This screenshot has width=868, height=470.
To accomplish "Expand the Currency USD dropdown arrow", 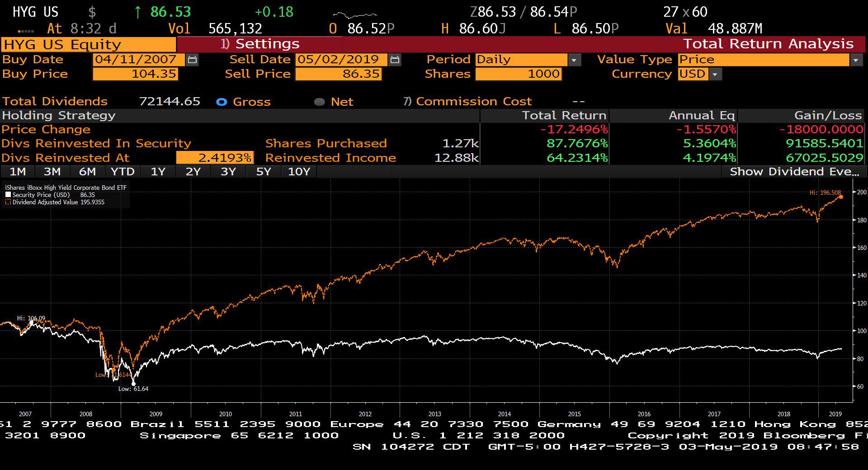I will tap(715, 74).
